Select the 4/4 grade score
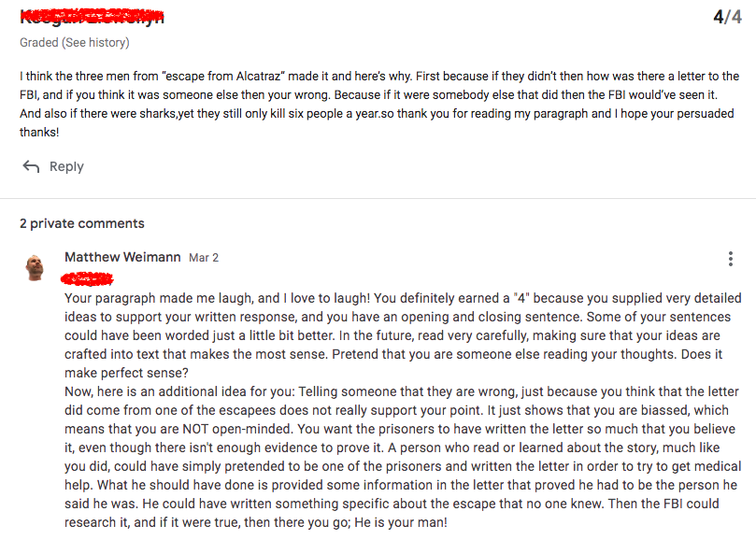The height and width of the screenshot is (540, 756). pyautogui.click(x=726, y=18)
